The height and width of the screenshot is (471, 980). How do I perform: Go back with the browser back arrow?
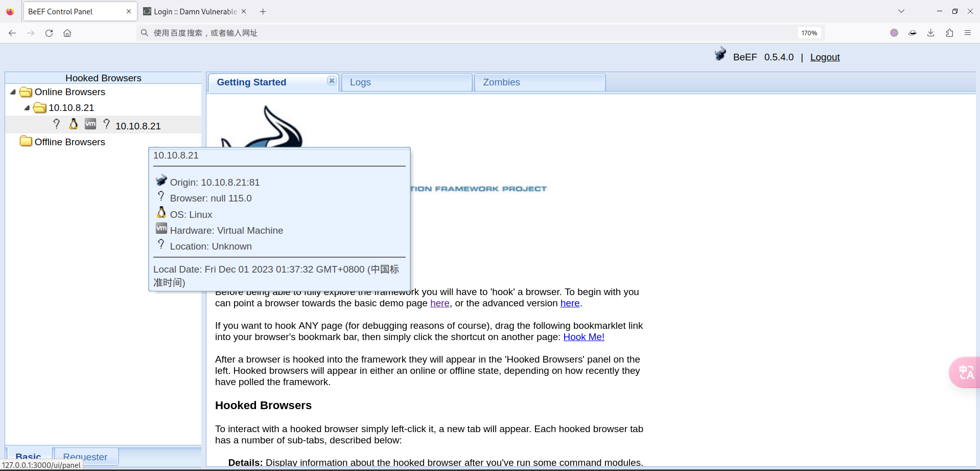pos(12,33)
